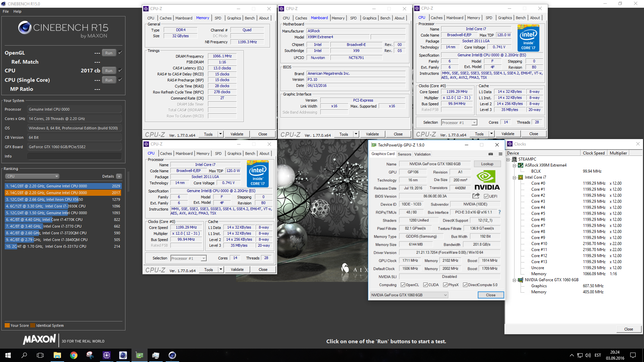Click the orange Your Score swatch
Screen dimensions: 644x362
[x=7, y=325]
